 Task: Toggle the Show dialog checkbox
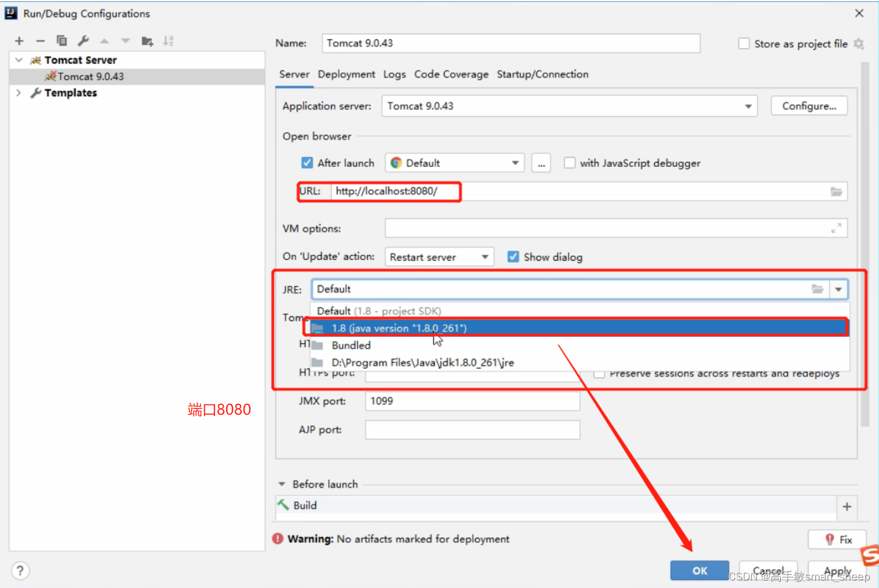click(x=513, y=256)
